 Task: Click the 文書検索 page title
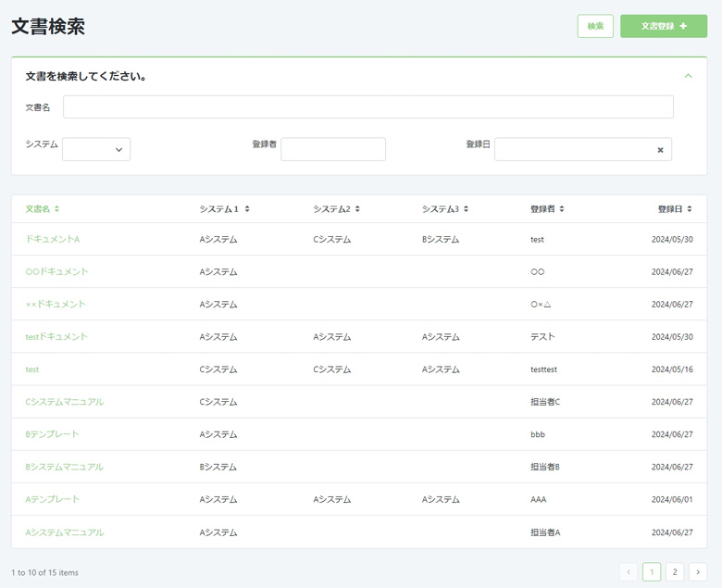click(x=48, y=26)
